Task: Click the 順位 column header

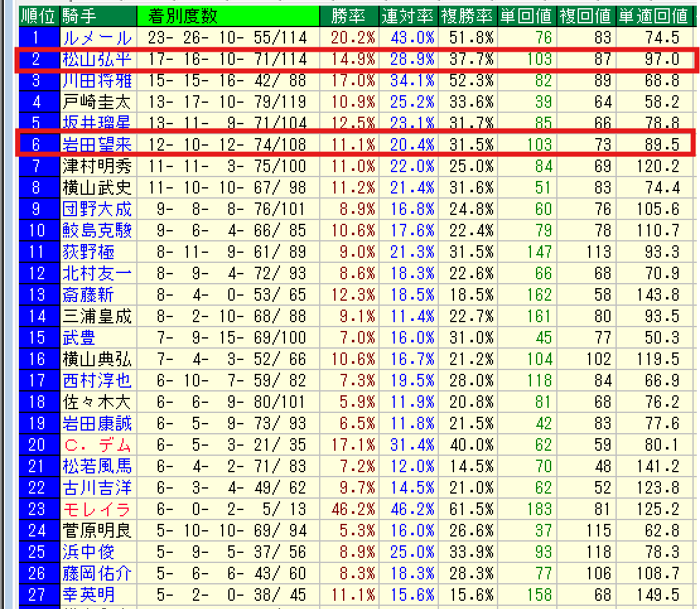Action: pos(39,16)
